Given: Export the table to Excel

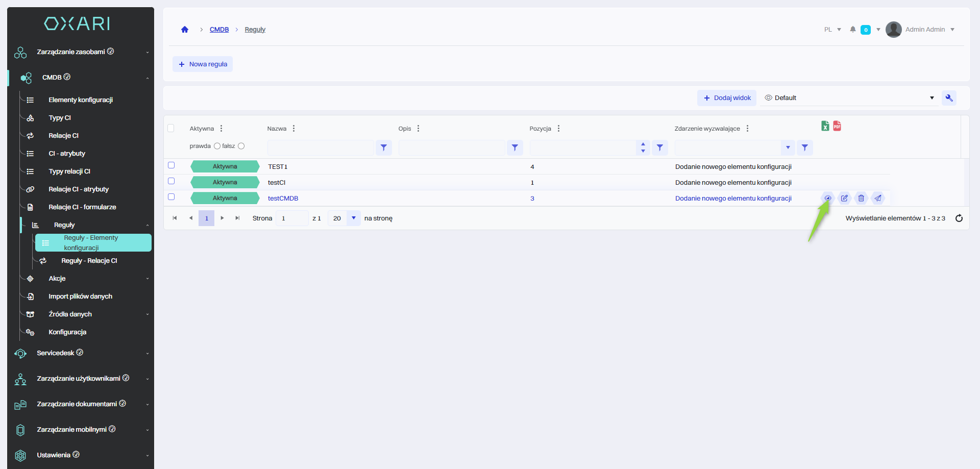Looking at the screenshot, I should tap(825, 126).
